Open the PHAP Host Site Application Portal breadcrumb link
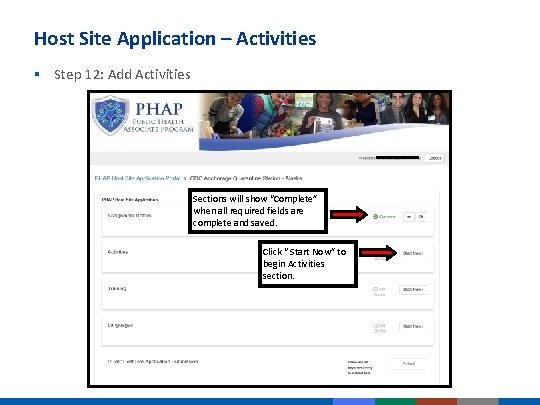The image size is (540, 405). [x=137, y=178]
